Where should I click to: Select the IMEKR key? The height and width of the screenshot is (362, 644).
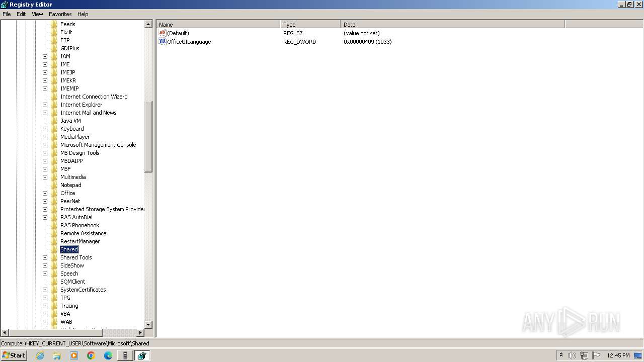coord(68,80)
